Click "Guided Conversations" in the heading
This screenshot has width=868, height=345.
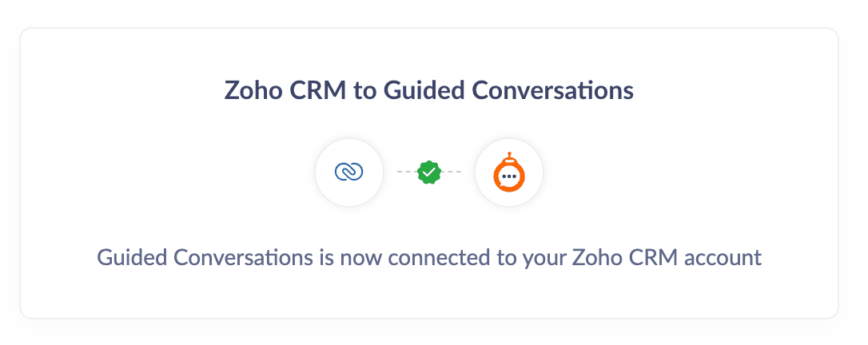coord(508,90)
